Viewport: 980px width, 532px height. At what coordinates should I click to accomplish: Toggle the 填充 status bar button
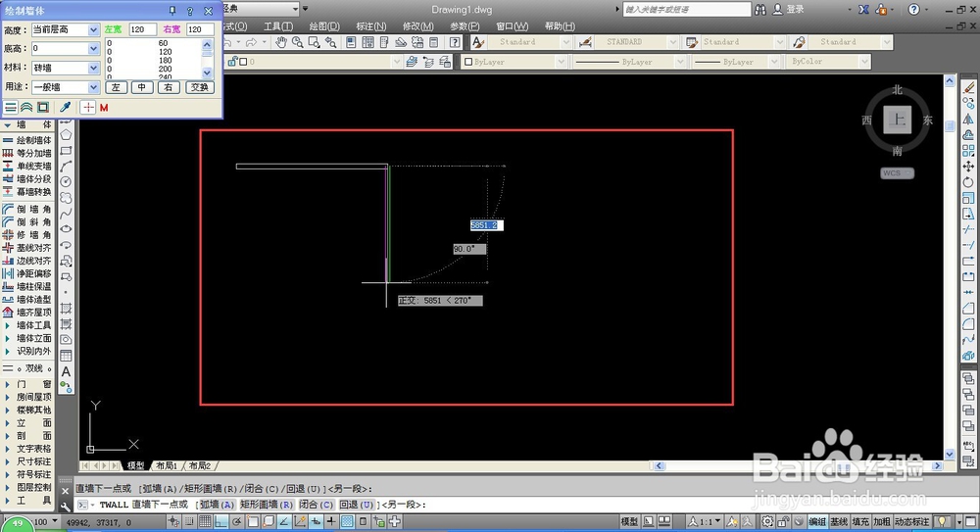point(860,521)
